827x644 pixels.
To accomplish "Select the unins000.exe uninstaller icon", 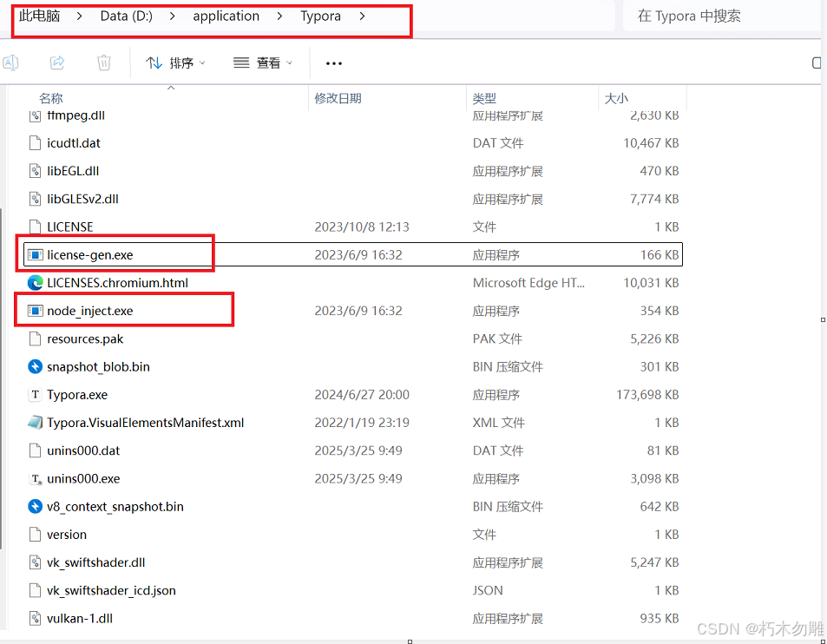I will click(x=35, y=478).
